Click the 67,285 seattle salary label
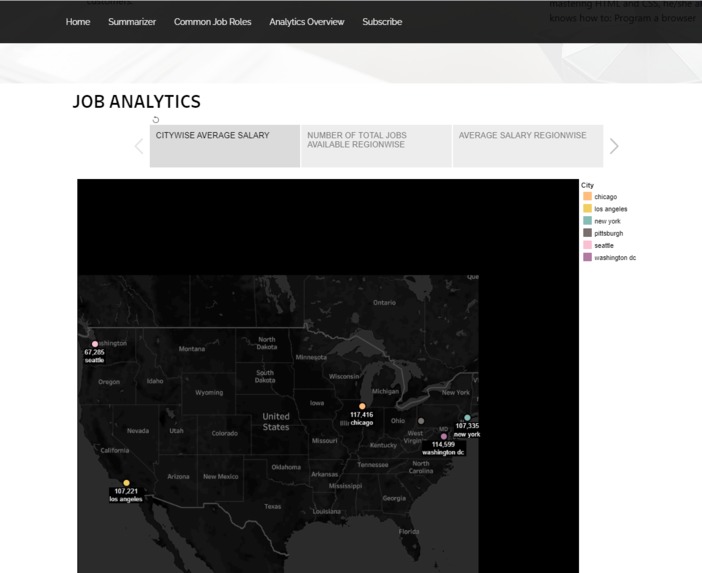Image resolution: width=702 pixels, height=573 pixels. pos(94,356)
